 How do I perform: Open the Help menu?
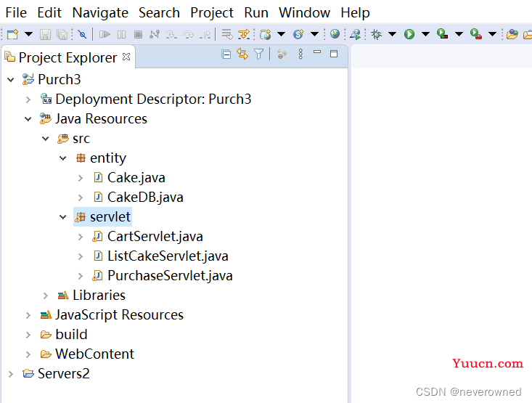pyautogui.click(x=355, y=13)
